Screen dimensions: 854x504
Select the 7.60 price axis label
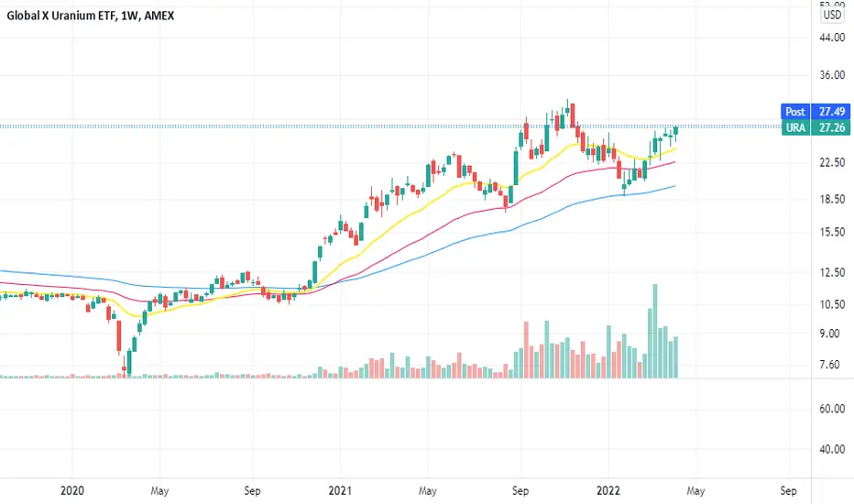830,365
